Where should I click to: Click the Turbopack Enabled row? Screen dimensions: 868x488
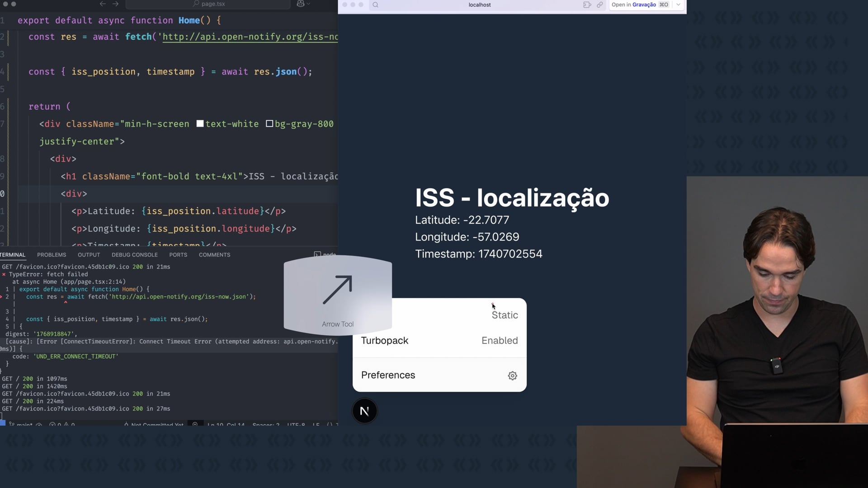pos(439,341)
